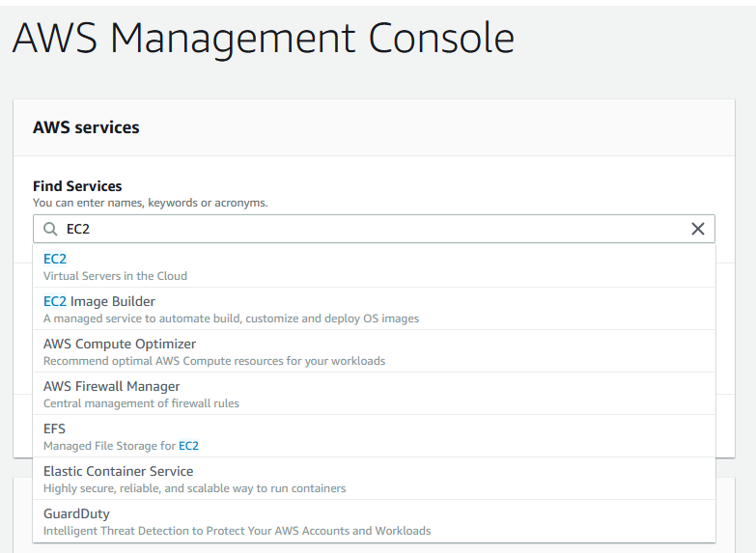This screenshot has width=756, height=553.
Task: Open AWS Compute Optimizer result
Action: [374, 351]
